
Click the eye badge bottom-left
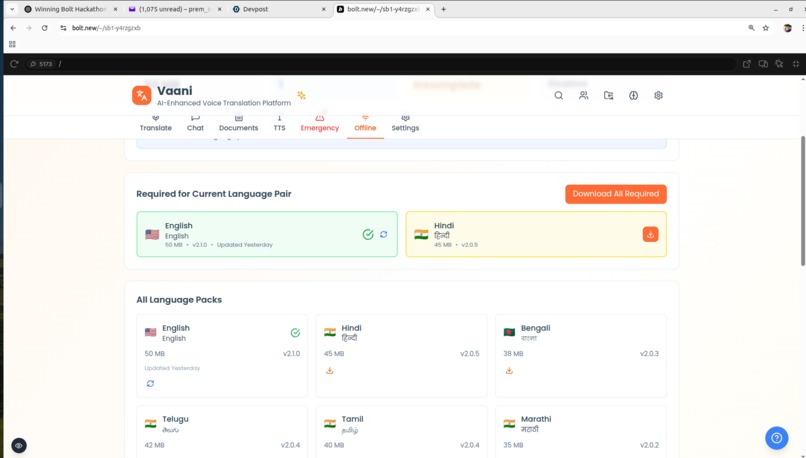click(x=19, y=446)
